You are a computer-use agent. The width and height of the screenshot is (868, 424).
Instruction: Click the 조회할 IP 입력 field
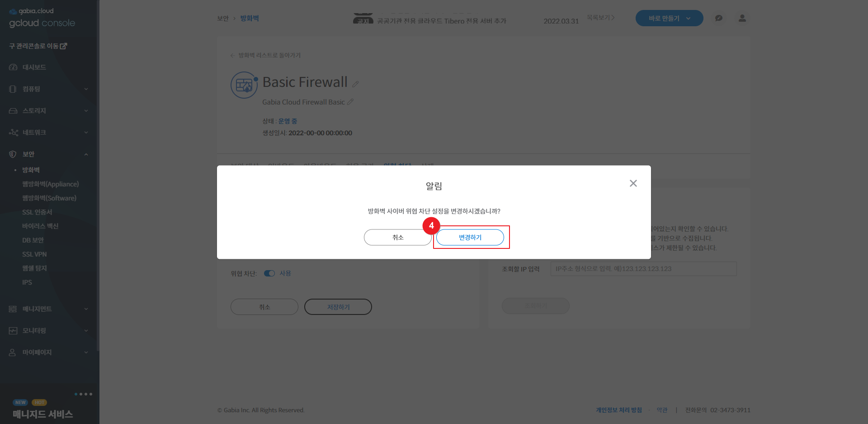643,269
